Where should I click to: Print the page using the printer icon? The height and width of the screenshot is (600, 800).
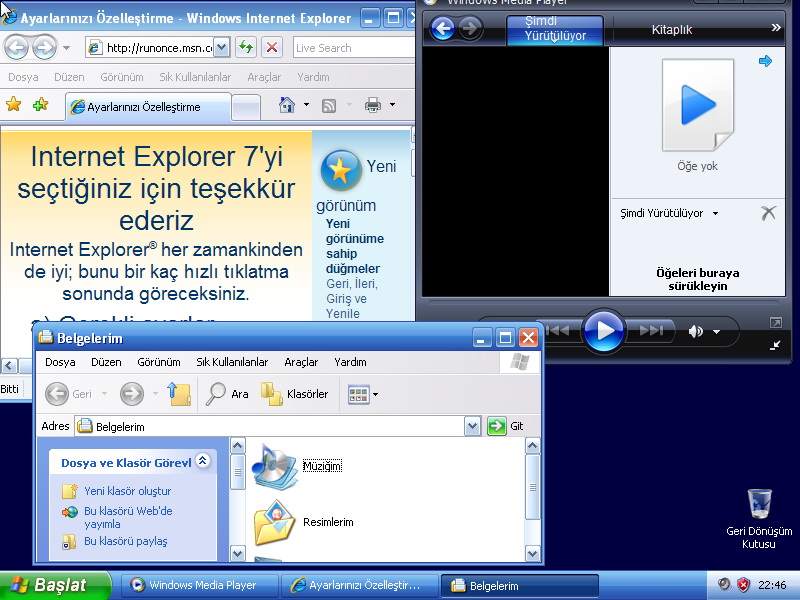[373, 105]
